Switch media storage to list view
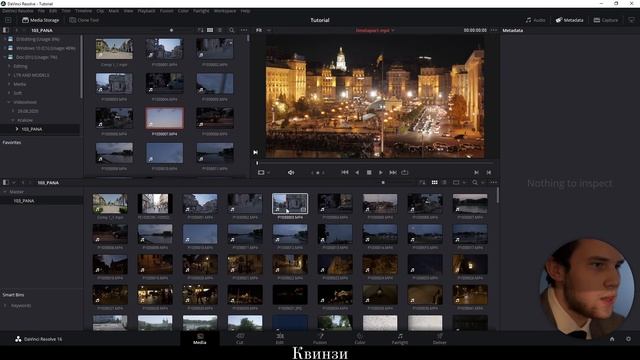 point(220,30)
